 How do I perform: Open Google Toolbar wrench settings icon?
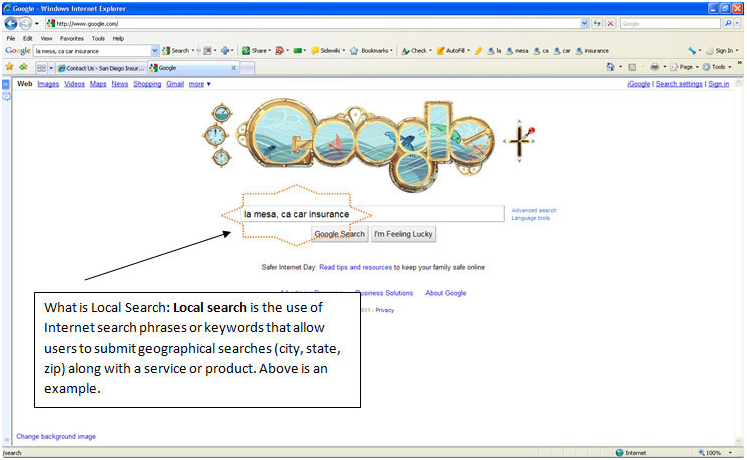click(x=692, y=50)
